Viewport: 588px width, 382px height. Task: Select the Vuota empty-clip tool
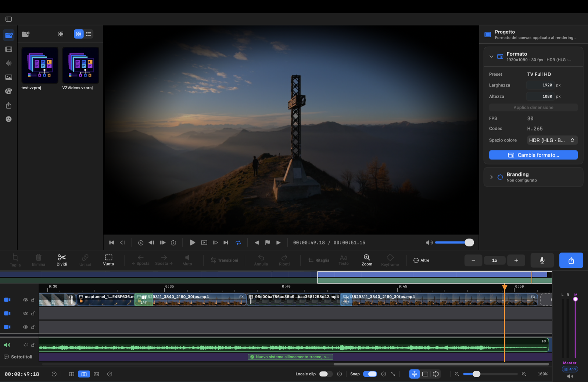pyautogui.click(x=108, y=260)
